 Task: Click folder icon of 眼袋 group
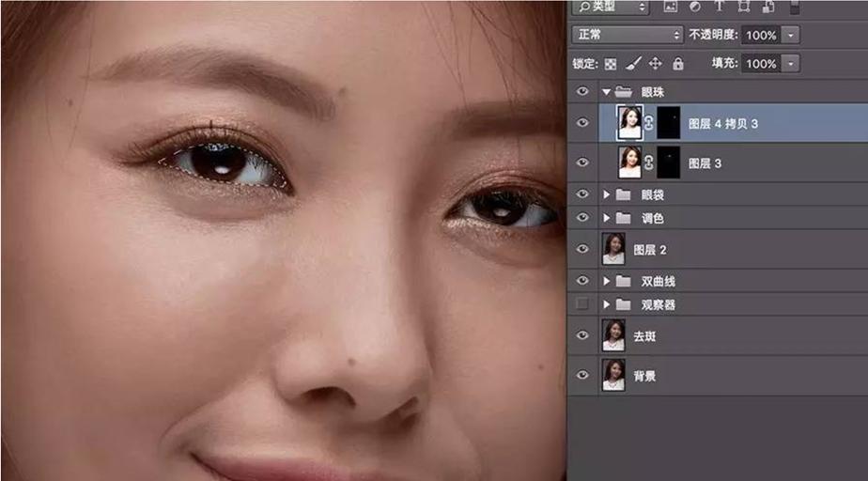[x=624, y=194]
